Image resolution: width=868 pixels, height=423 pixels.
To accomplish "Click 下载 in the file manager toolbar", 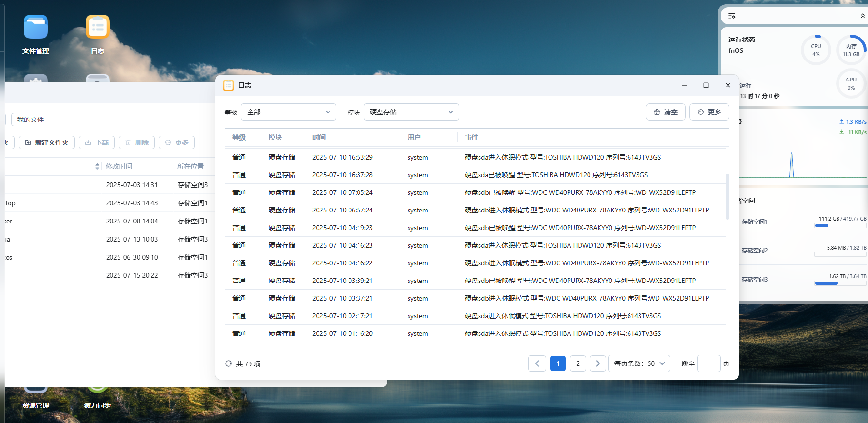I will (97, 142).
